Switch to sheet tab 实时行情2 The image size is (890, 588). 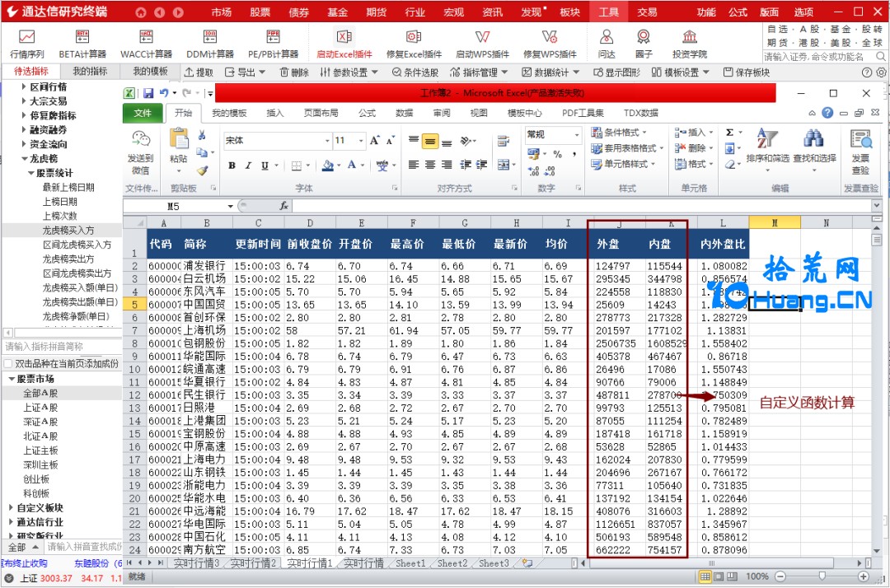point(253,563)
